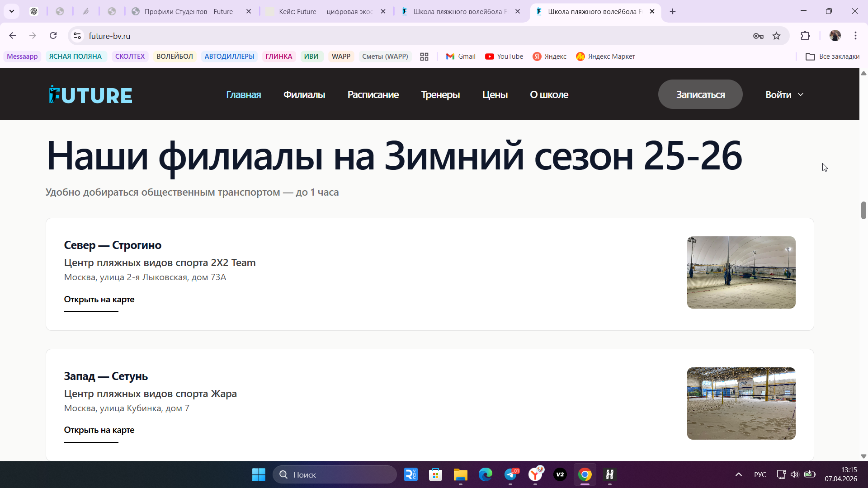Open Яндекс Маркет bookmark
Viewport: 868px width, 488px height.
[x=605, y=56]
